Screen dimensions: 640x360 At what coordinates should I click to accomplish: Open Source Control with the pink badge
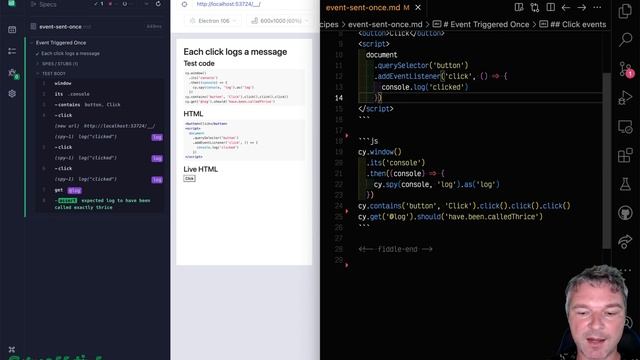point(625,69)
